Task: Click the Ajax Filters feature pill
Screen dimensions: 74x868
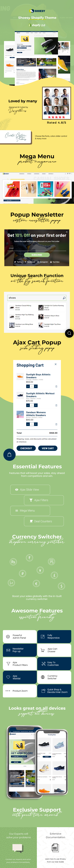Action: point(44,500)
